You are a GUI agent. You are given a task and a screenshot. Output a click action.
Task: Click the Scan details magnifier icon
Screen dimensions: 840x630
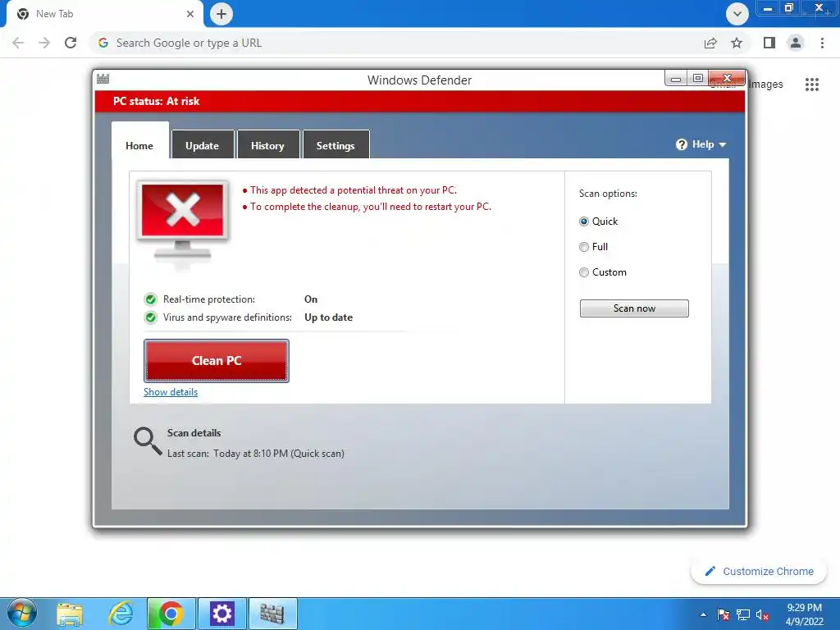(148, 441)
